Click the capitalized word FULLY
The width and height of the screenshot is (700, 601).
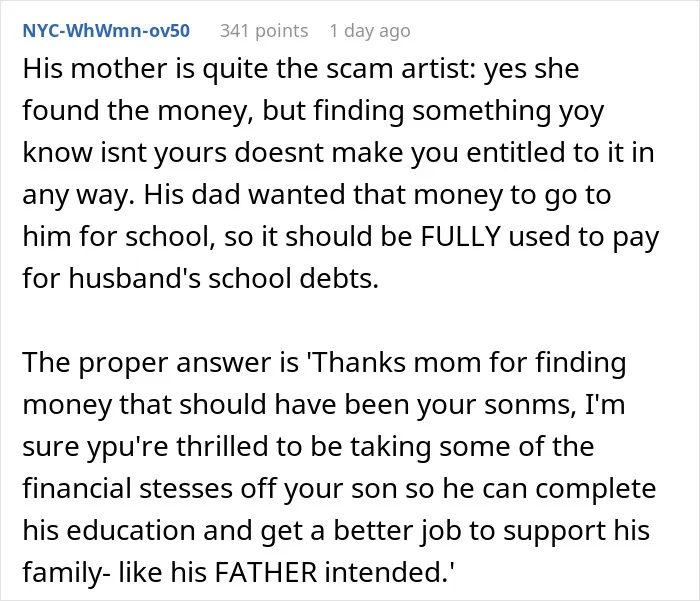coord(460,236)
